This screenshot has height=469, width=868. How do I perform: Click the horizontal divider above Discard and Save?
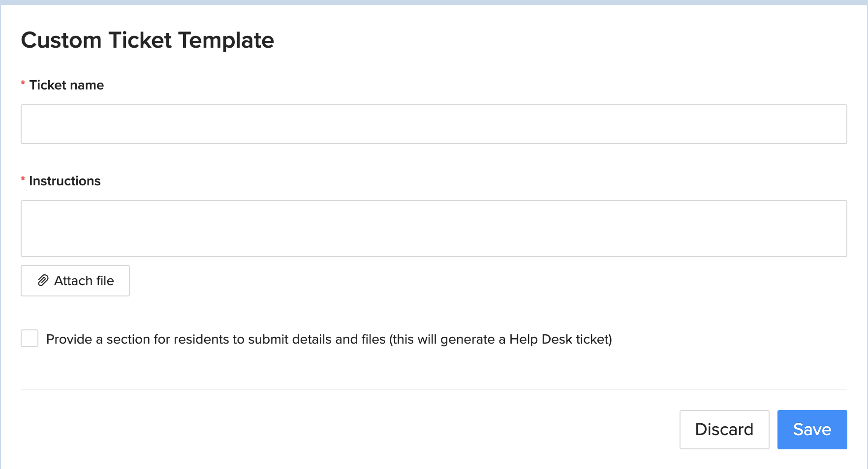click(x=434, y=390)
